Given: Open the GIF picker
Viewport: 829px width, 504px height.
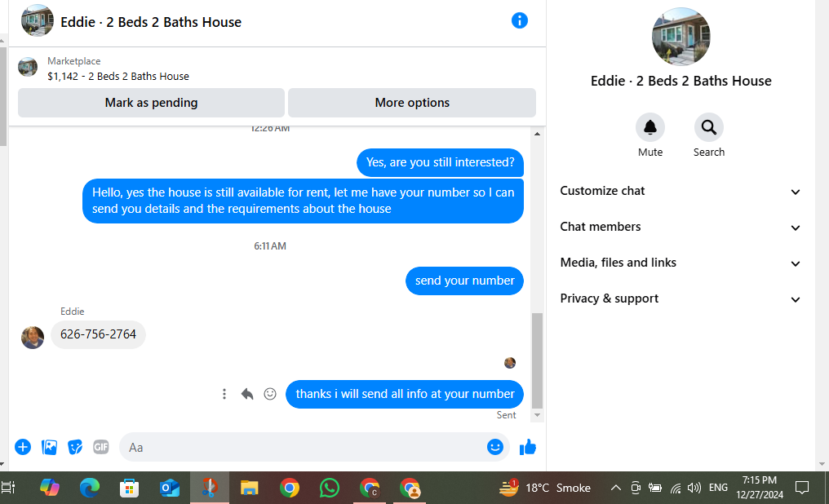Looking at the screenshot, I should (x=101, y=447).
